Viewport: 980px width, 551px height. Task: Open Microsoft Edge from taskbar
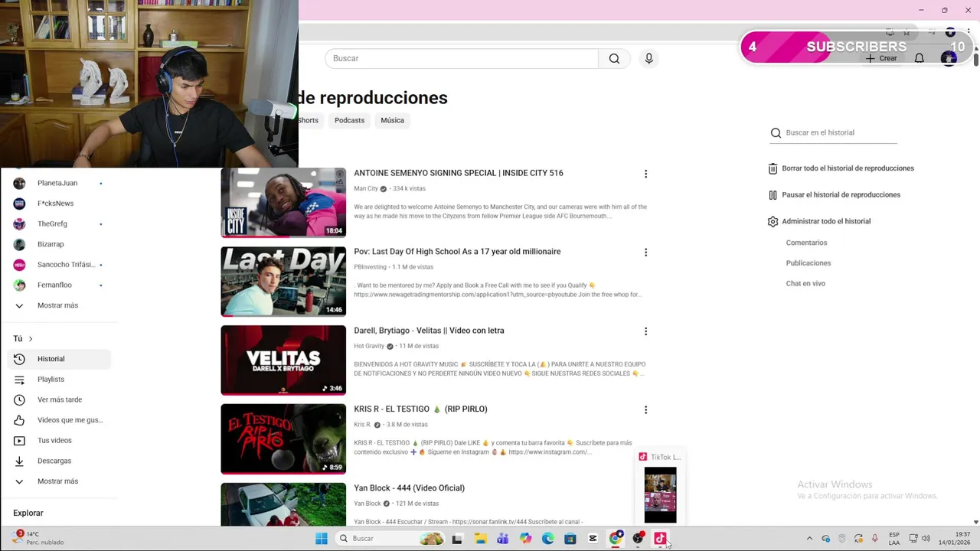[x=548, y=539]
